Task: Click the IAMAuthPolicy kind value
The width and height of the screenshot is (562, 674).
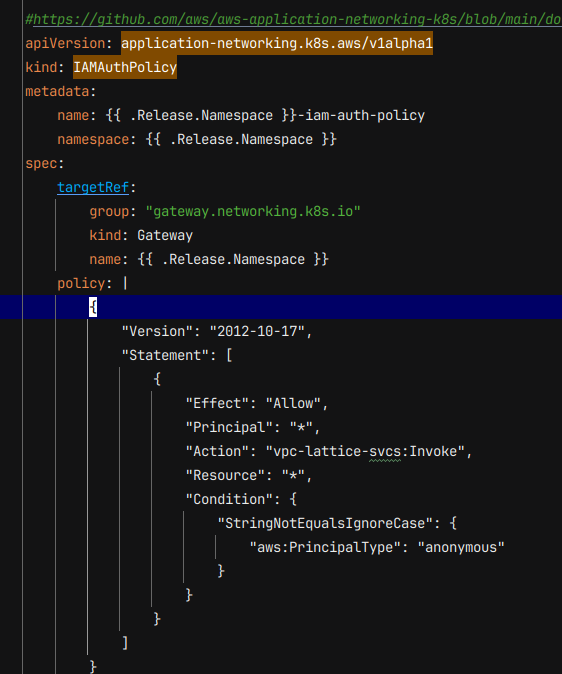Action: (x=125, y=67)
